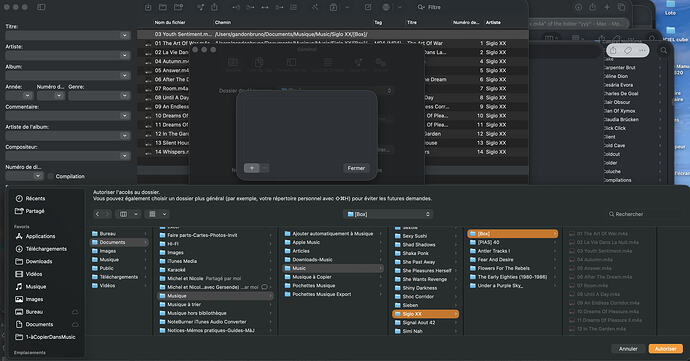Go back with the dialog's back arrow
This screenshot has width=690, height=361.
click(98, 214)
